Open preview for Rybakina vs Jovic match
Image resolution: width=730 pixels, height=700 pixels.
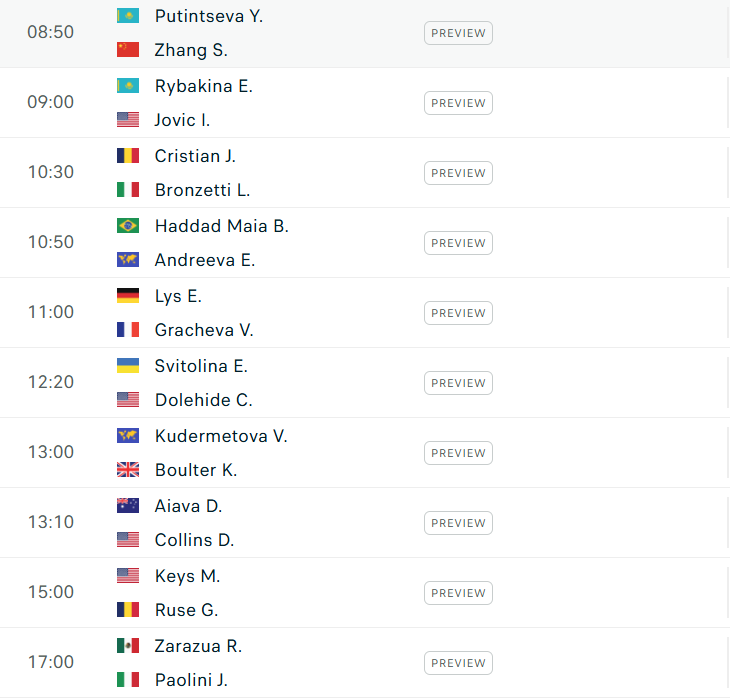(x=458, y=103)
